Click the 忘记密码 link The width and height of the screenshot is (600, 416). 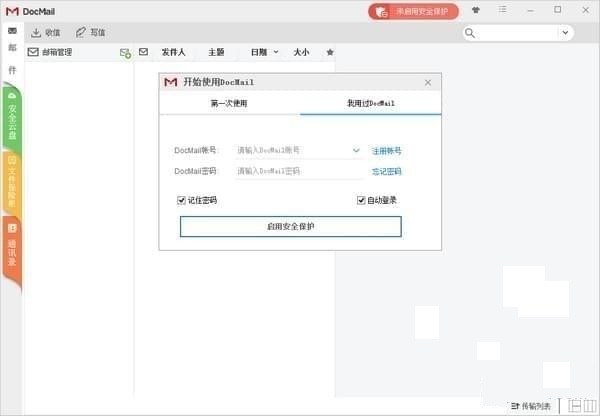(x=386, y=171)
